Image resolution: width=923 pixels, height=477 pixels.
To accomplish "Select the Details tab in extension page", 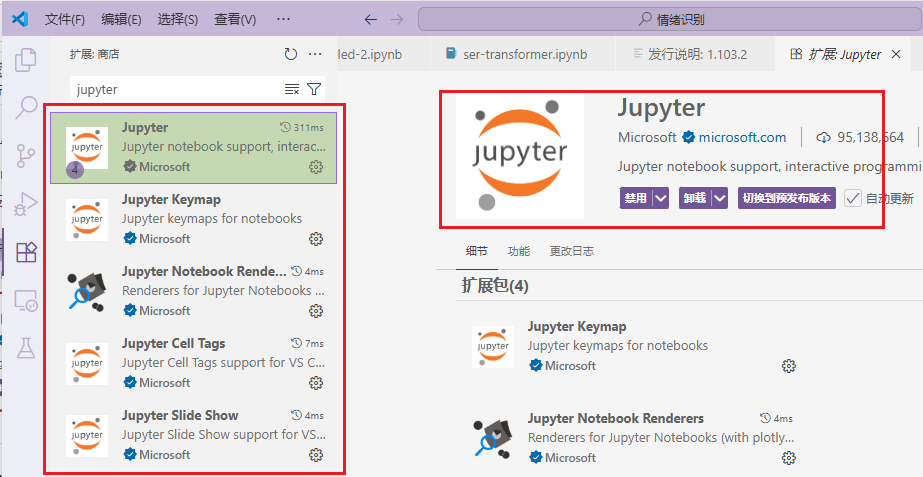I will [x=477, y=251].
